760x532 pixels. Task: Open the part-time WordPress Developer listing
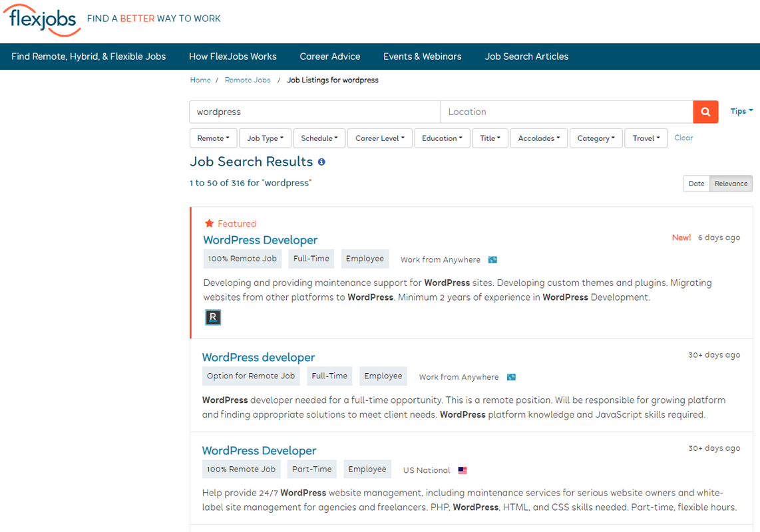click(259, 451)
